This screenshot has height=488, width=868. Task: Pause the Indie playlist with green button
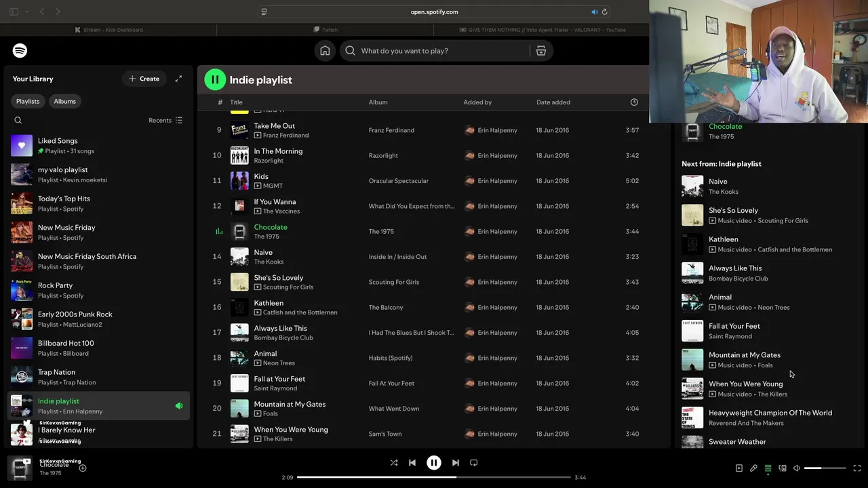(215, 80)
